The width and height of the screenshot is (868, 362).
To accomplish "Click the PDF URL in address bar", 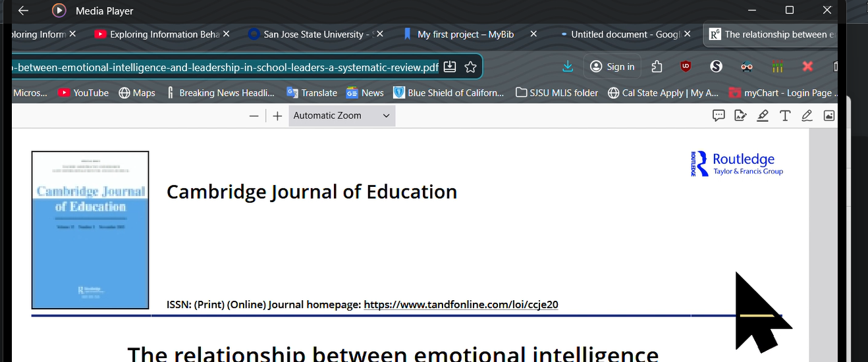I will pyautogui.click(x=224, y=66).
